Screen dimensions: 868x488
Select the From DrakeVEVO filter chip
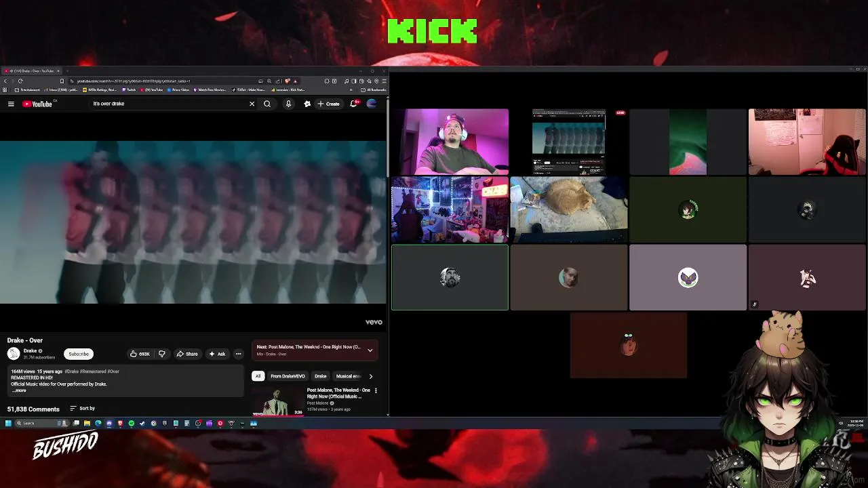[288, 376]
